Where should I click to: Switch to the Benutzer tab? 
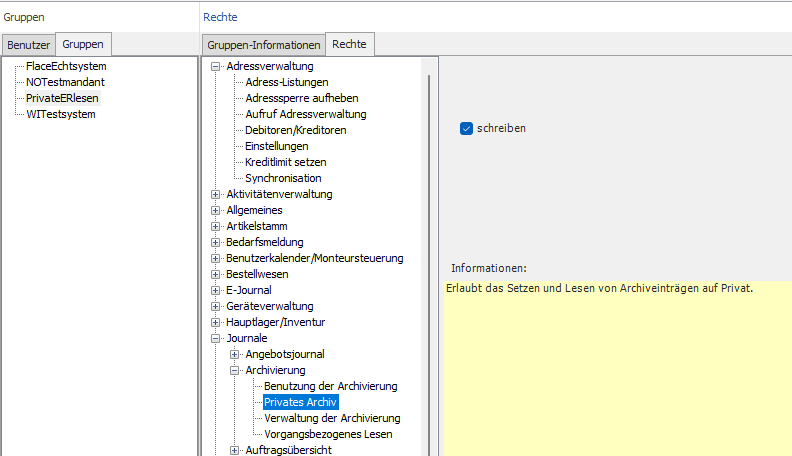(x=28, y=45)
